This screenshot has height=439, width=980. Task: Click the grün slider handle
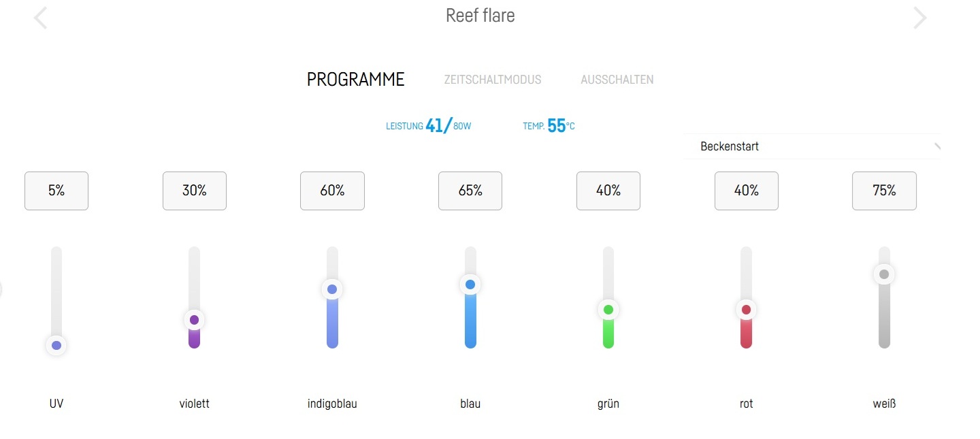pyautogui.click(x=608, y=310)
